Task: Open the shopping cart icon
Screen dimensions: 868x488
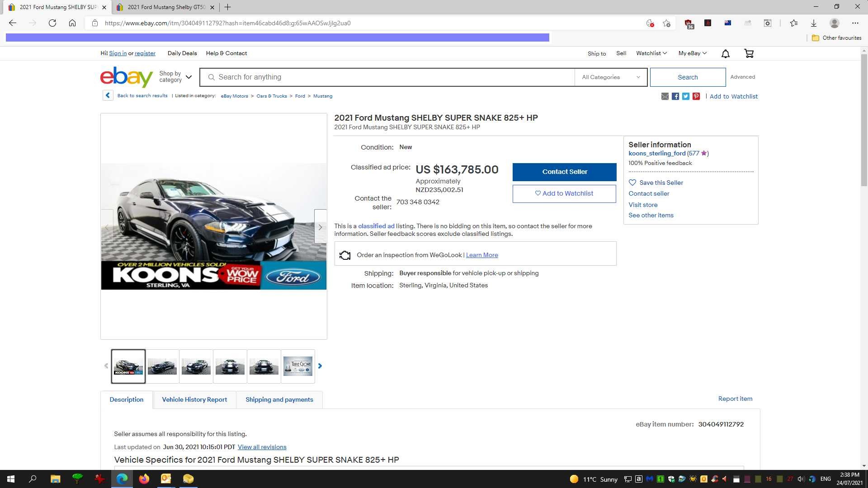Action: pyautogui.click(x=749, y=54)
